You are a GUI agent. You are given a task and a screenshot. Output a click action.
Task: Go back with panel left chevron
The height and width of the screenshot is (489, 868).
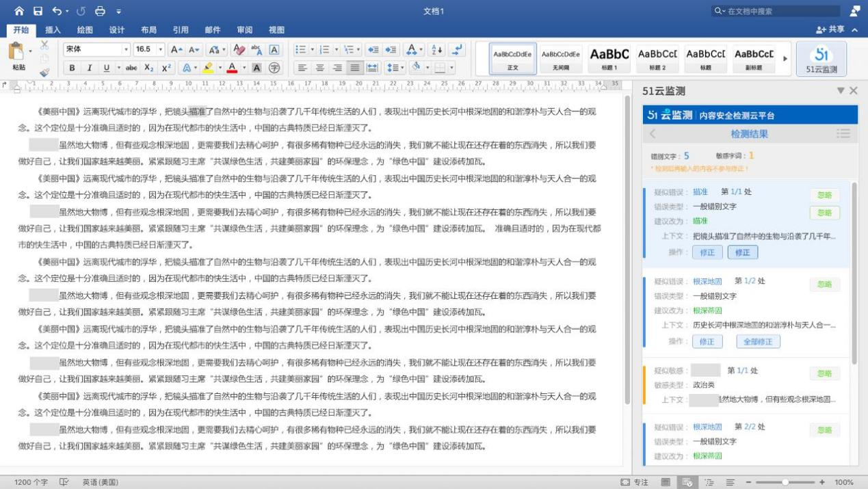point(653,134)
